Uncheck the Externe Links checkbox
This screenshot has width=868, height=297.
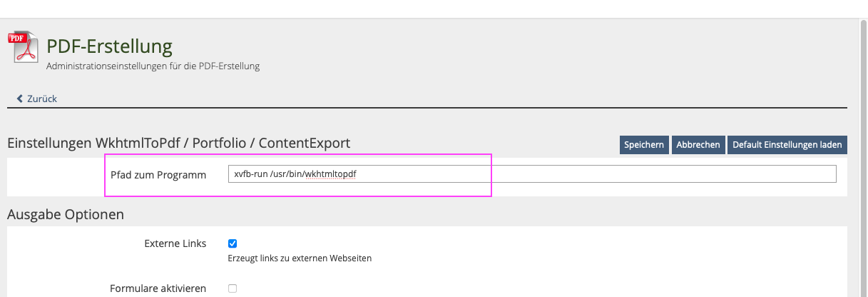pyautogui.click(x=233, y=243)
